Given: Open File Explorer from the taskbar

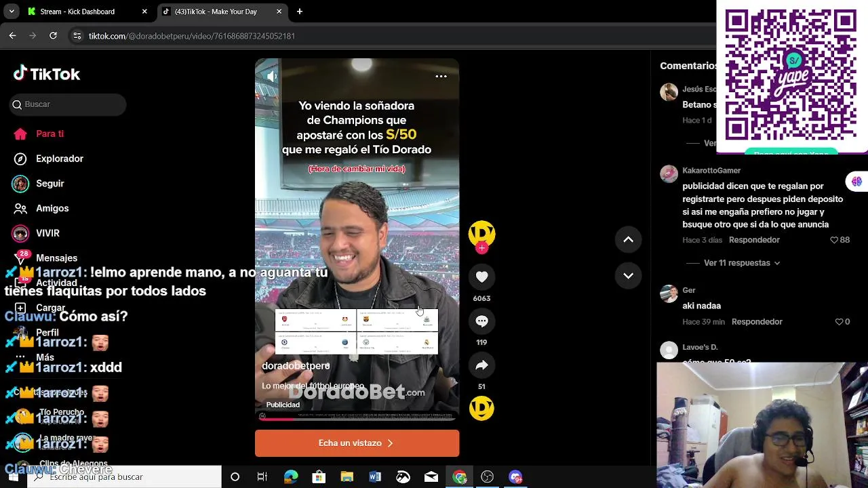Looking at the screenshot, I should point(347,477).
